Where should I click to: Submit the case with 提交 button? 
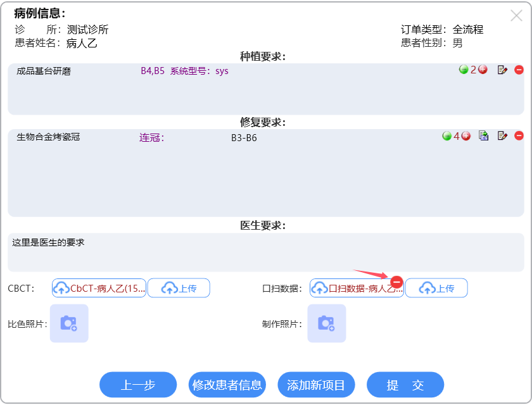(x=405, y=385)
